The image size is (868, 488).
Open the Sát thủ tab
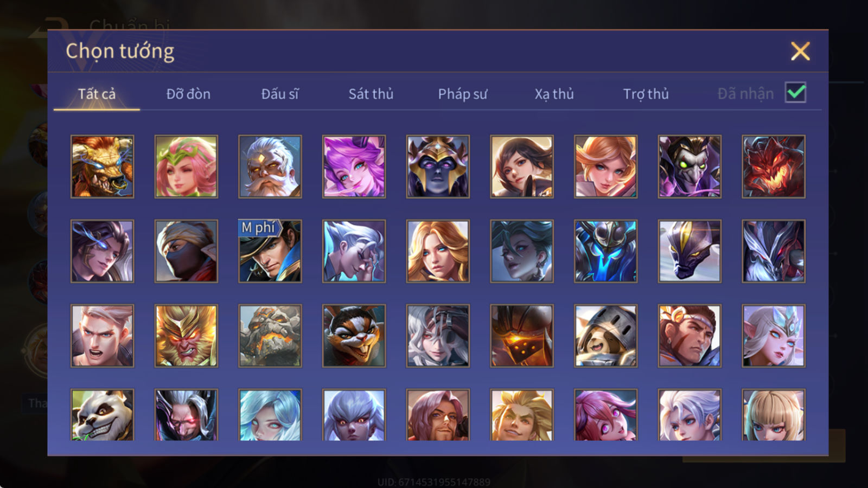tap(371, 94)
